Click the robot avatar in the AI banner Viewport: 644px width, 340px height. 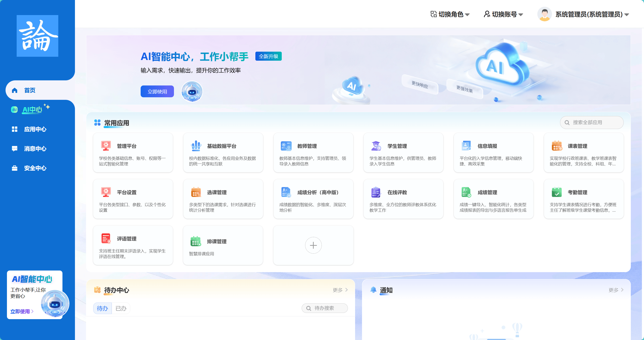tap(192, 91)
